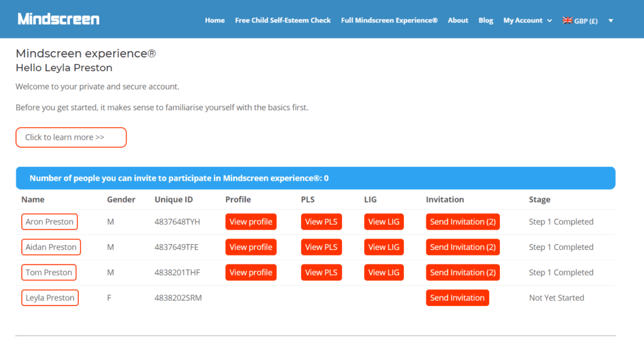The height and width of the screenshot is (338, 644).
Task: Expand the My Account menu chevron
Action: pos(550,21)
